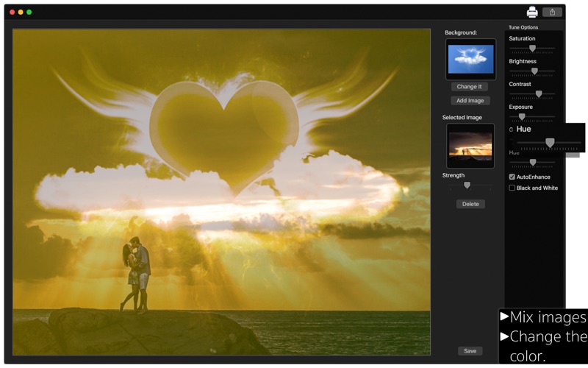588x368 pixels.
Task: Save the mixed image
Action: (x=470, y=351)
